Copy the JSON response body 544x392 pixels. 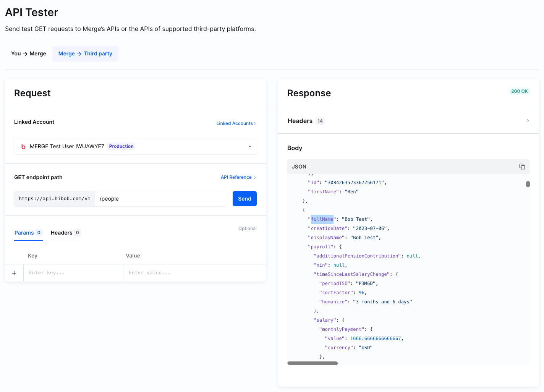coord(522,167)
